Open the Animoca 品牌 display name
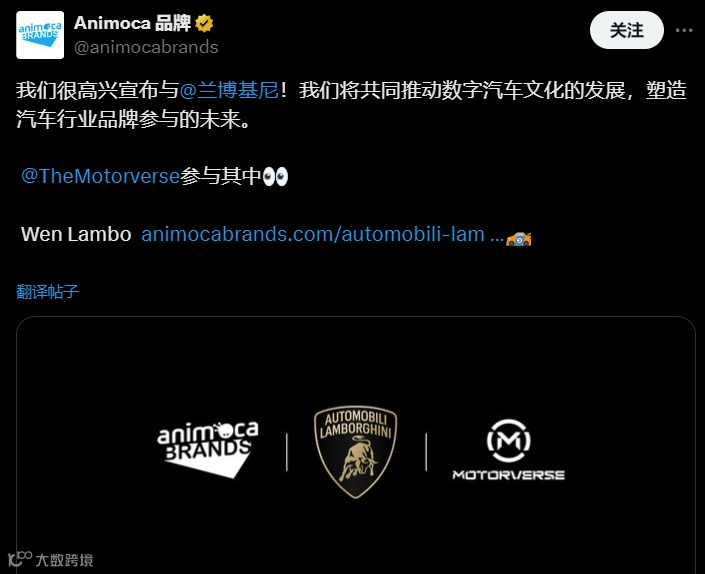This screenshot has width=705, height=574. [x=132, y=23]
